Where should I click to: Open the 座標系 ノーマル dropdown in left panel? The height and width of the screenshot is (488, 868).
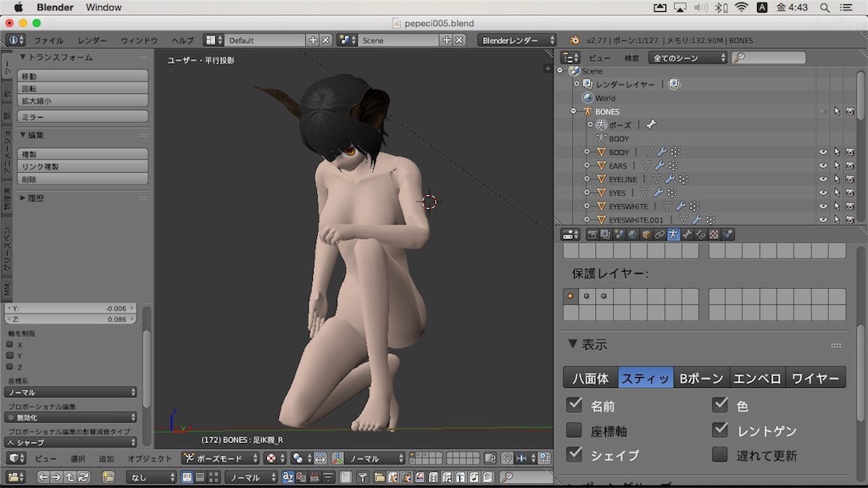coord(71,392)
